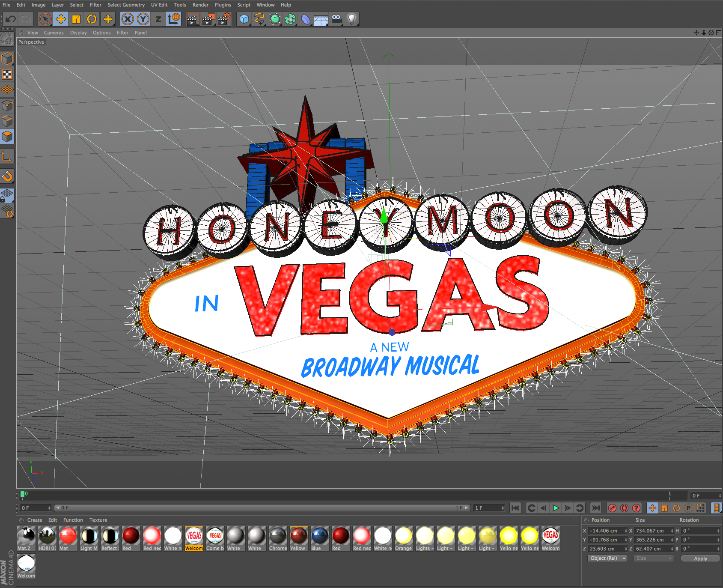Click the Apply button in coordinates panel
This screenshot has height=588, width=723.
700,558
